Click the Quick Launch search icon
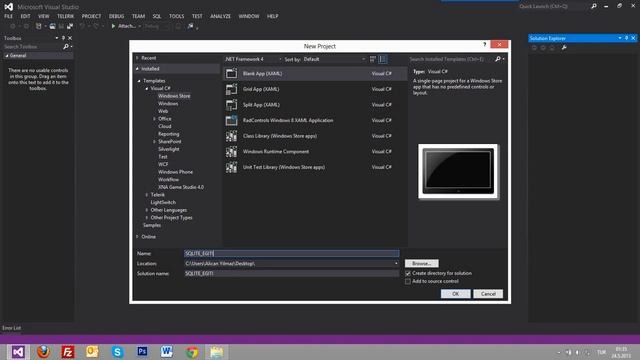Screen dimensions: 640x360 (x=593, y=6)
